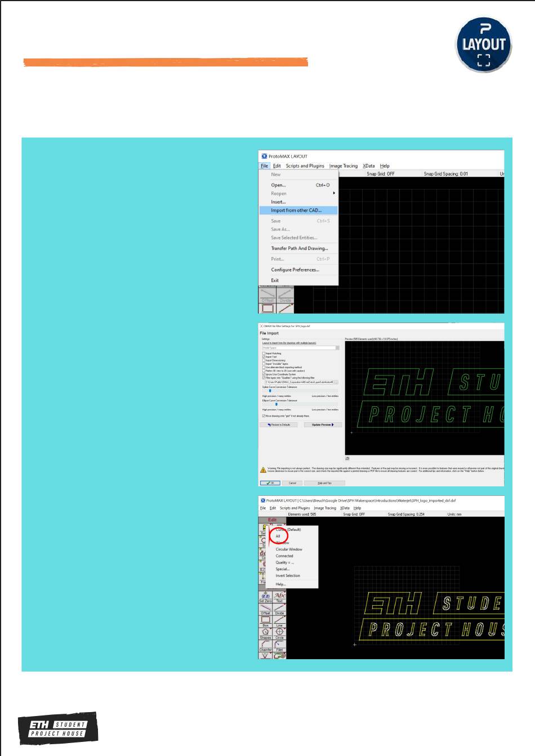Select the Box drawing tool labeled Box

tap(265, 621)
